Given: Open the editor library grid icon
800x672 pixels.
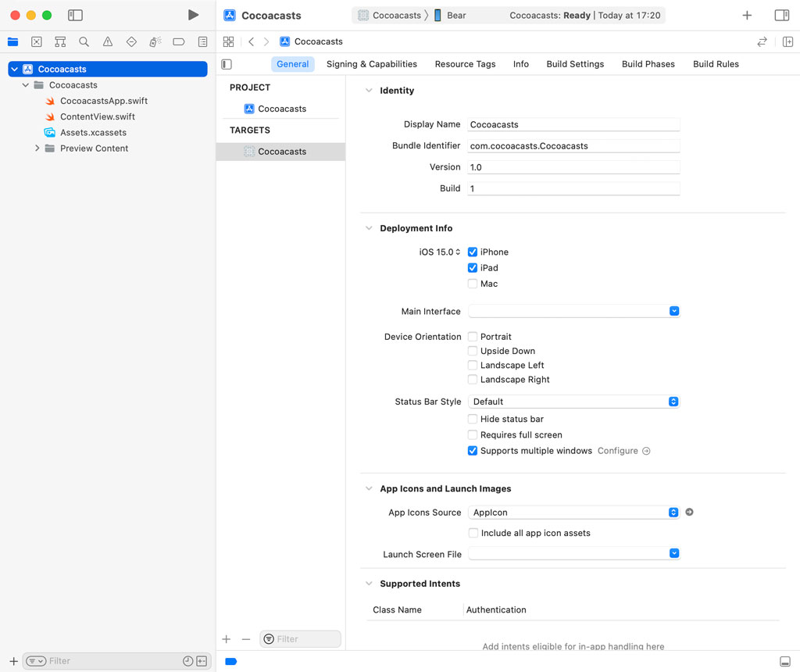Looking at the screenshot, I should [x=229, y=41].
